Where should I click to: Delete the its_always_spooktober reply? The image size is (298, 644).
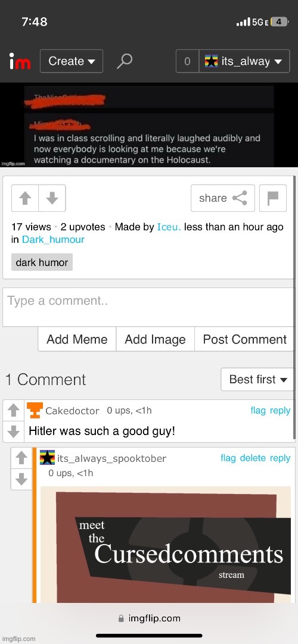(x=252, y=458)
